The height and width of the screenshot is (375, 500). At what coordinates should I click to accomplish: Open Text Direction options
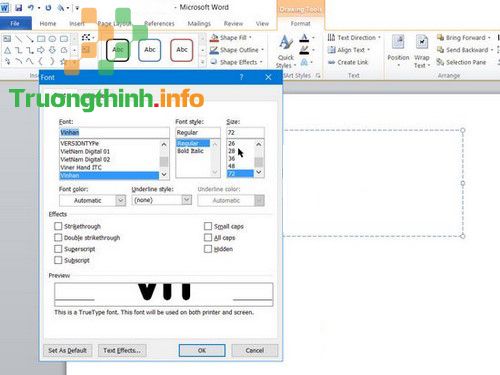click(x=354, y=38)
